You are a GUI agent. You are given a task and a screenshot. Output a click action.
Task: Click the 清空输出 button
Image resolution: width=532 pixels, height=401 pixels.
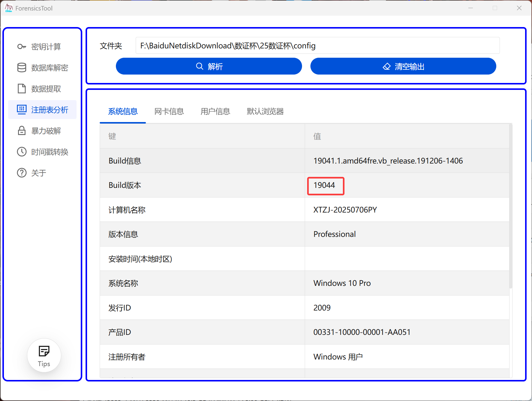coord(403,66)
